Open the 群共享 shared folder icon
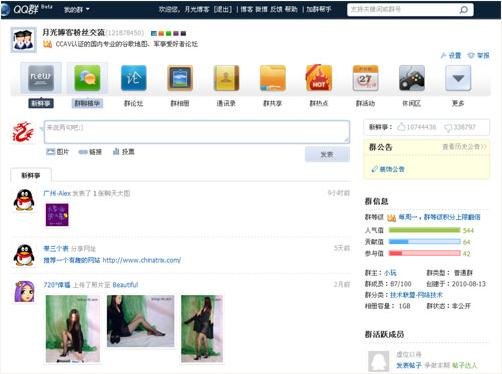This screenshot has height=374, width=502. click(x=272, y=79)
